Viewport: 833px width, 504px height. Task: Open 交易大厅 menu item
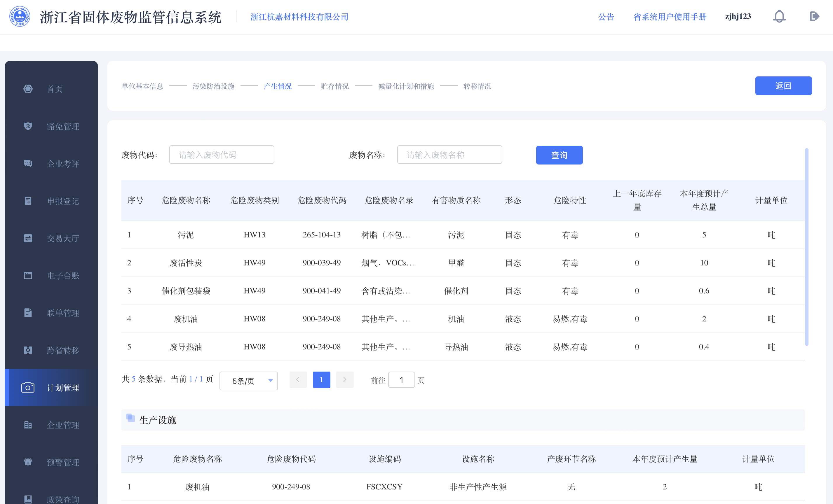[x=63, y=239]
